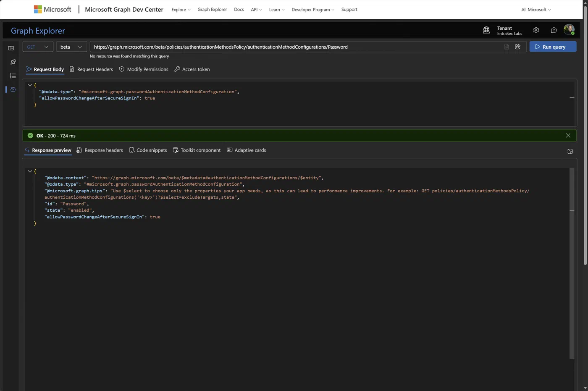This screenshot has width=588, height=391.
Task: Click the Tenant EntraSec Labs label
Action: coord(510,31)
